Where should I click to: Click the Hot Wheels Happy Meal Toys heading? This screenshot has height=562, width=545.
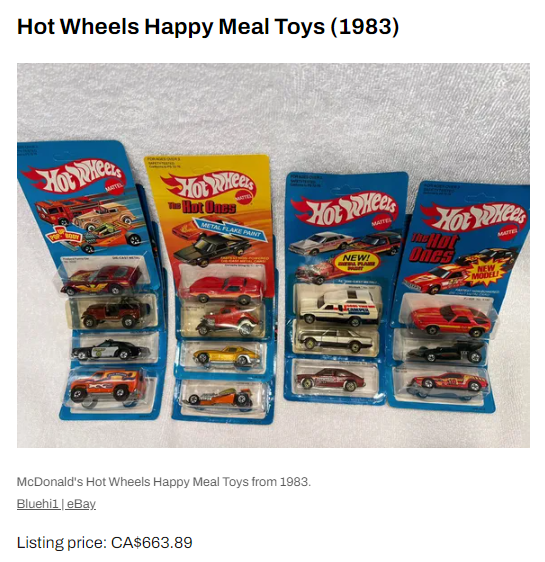(208, 27)
